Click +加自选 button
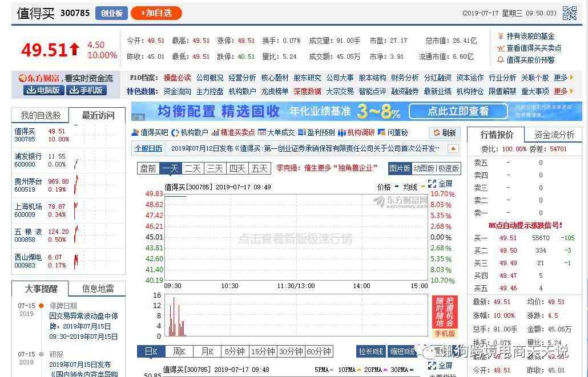This screenshot has width=588, height=377. [156, 13]
